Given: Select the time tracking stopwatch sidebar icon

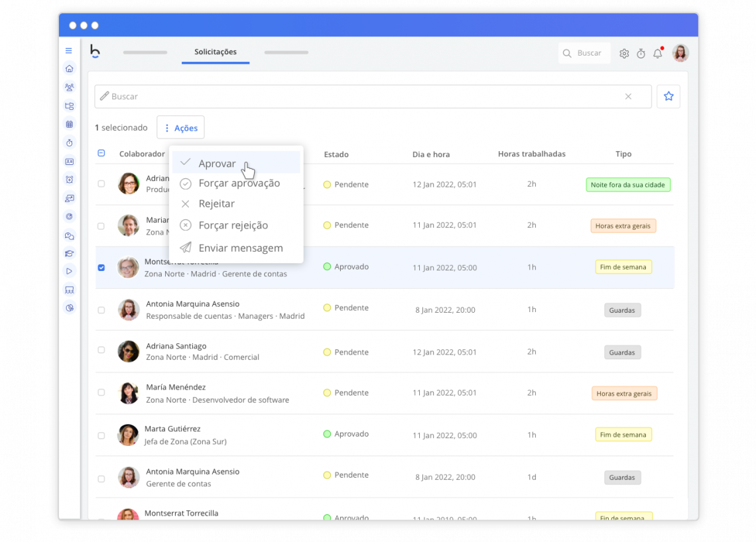Looking at the screenshot, I should click(x=69, y=142).
